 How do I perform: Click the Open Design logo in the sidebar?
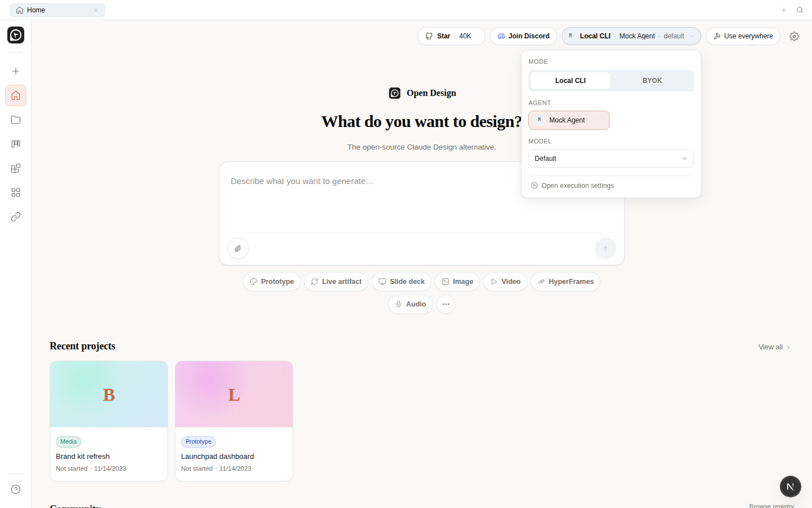[16, 35]
